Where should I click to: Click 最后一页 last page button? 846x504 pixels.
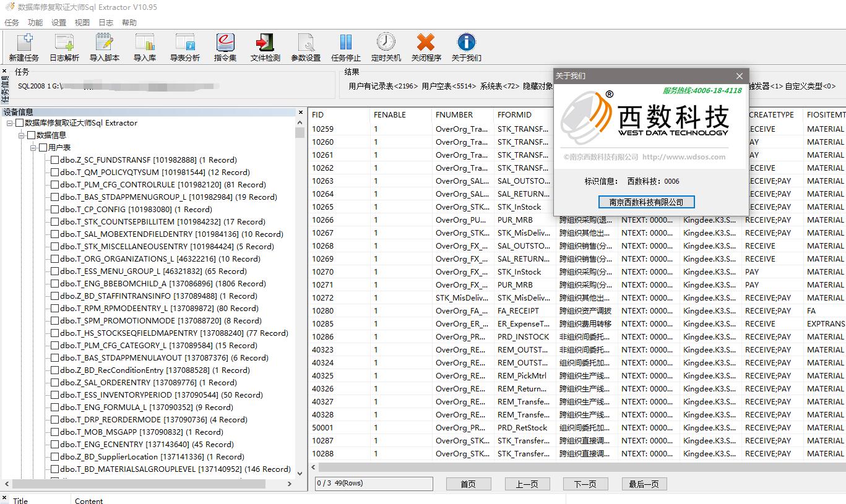click(644, 484)
